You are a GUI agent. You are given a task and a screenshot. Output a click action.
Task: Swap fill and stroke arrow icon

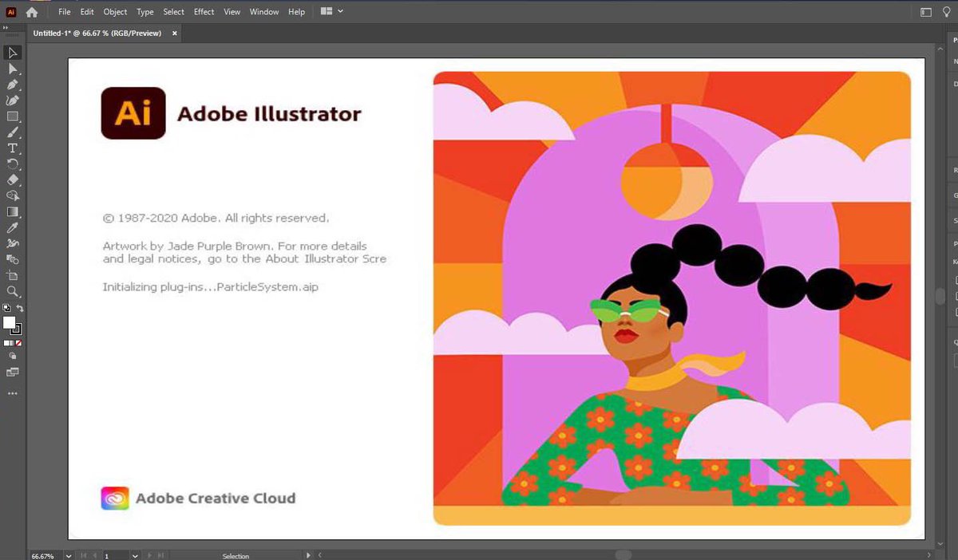[20, 308]
